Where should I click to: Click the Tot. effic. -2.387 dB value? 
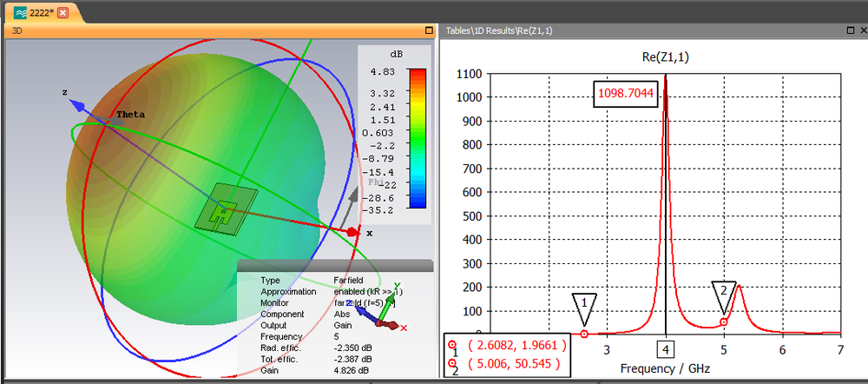tap(352, 359)
